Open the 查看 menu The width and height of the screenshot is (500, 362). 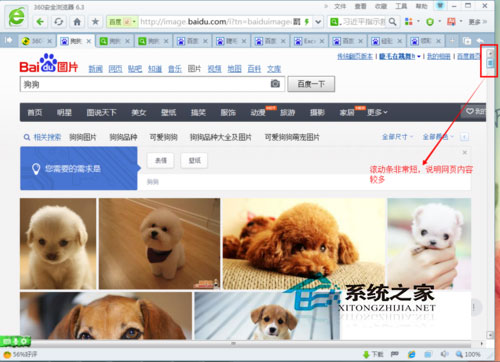tap(360, 6)
